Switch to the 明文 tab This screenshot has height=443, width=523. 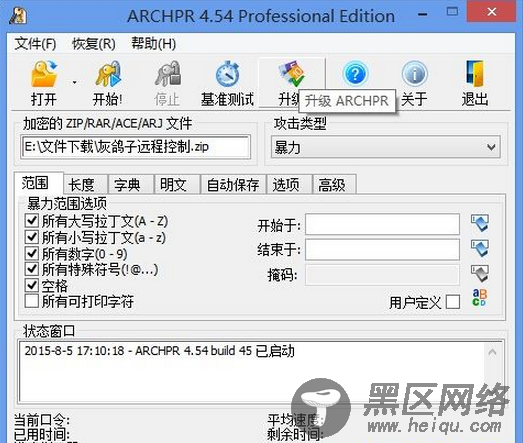pos(177,184)
